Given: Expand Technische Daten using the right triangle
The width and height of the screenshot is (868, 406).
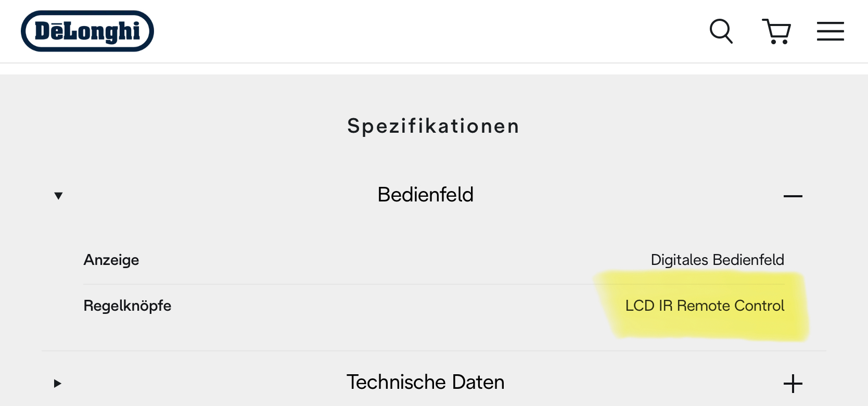Looking at the screenshot, I should (58, 384).
